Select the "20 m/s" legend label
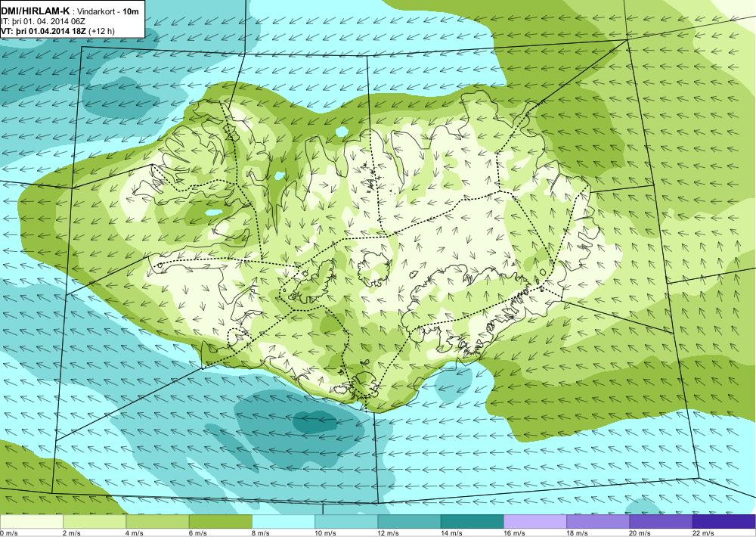Screen dimensions: 756x537 point(640,533)
